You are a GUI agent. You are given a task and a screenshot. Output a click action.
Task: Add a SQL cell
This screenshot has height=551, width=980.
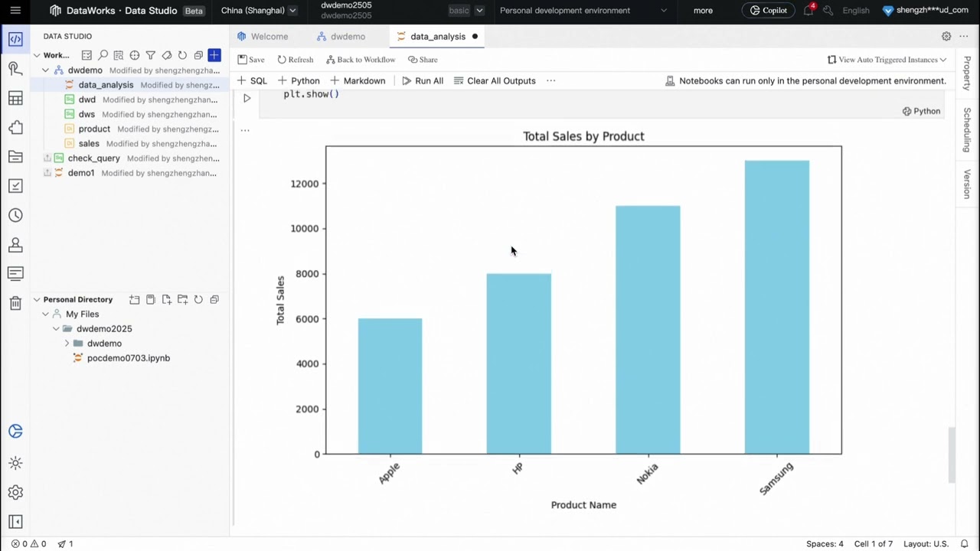tap(252, 80)
